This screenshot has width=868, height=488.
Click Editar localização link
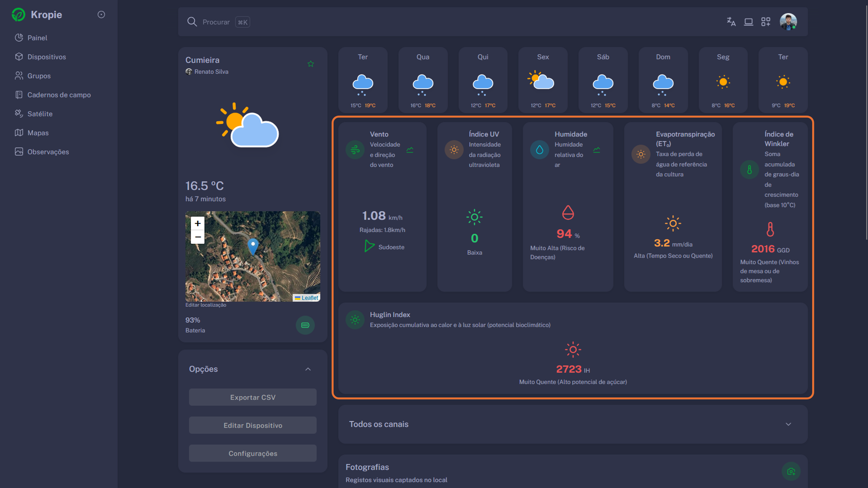pos(206,305)
